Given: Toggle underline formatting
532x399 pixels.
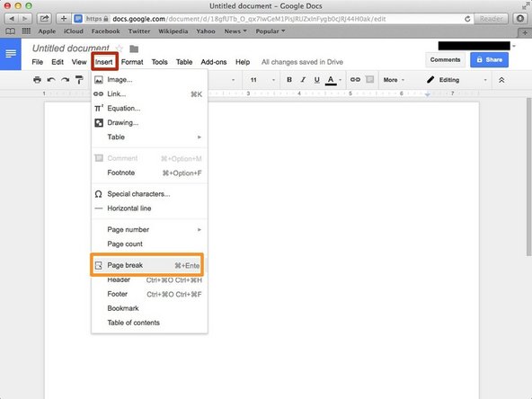Looking at the screenshot, I should 316,80.
